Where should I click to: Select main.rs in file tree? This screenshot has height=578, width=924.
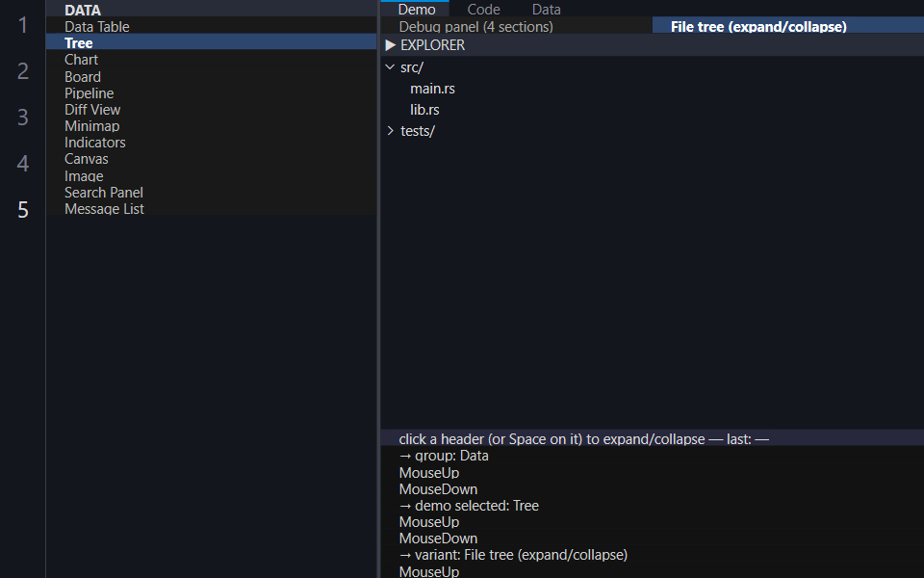432,89
